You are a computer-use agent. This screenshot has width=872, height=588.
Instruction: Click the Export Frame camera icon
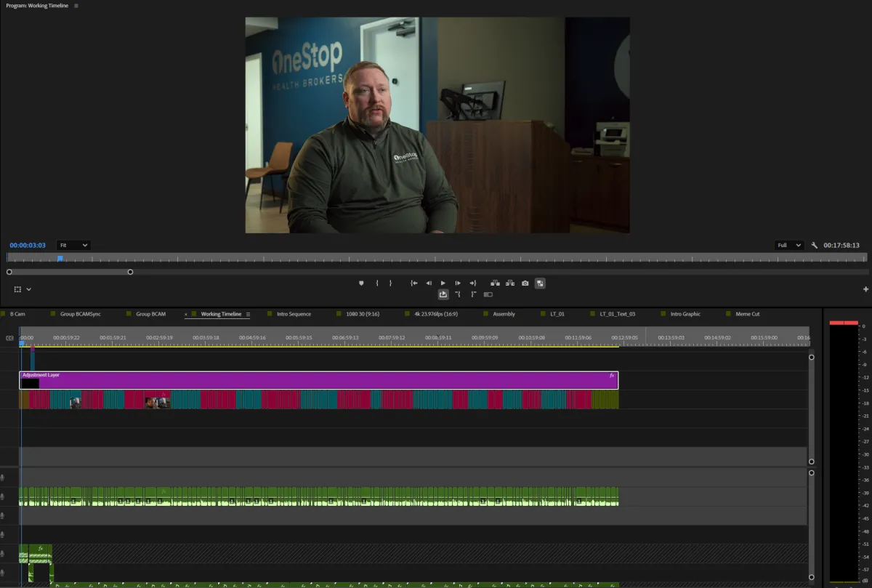[525, 283]
